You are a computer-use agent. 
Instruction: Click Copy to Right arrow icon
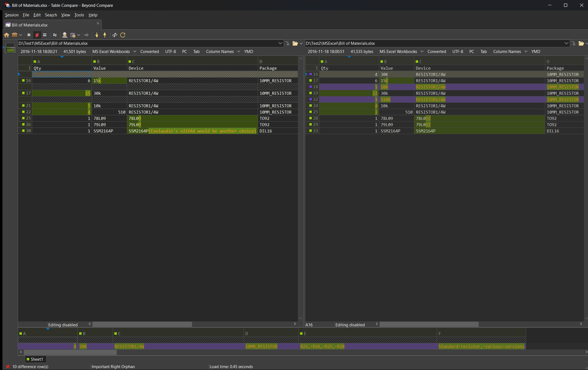click(86, 35)
